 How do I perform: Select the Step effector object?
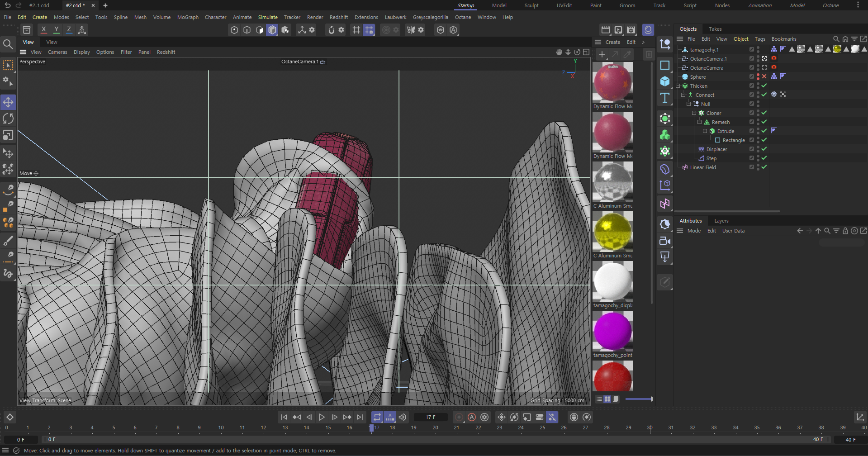711,158
